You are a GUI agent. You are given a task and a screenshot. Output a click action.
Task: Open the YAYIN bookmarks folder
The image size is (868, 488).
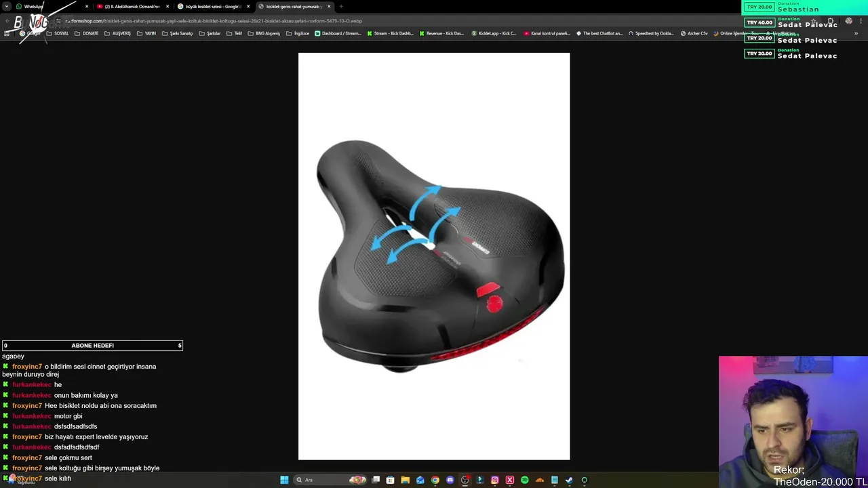coord(146,33)
